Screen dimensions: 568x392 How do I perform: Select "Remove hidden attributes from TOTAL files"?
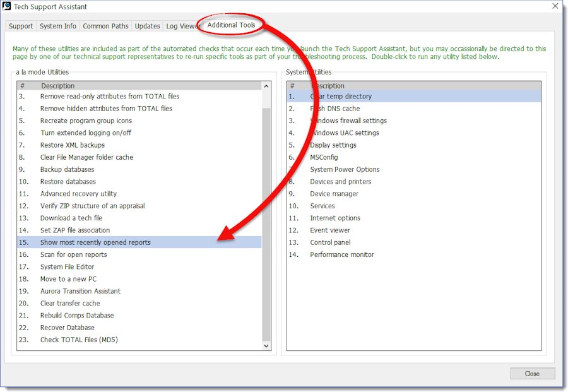[139, 109]
